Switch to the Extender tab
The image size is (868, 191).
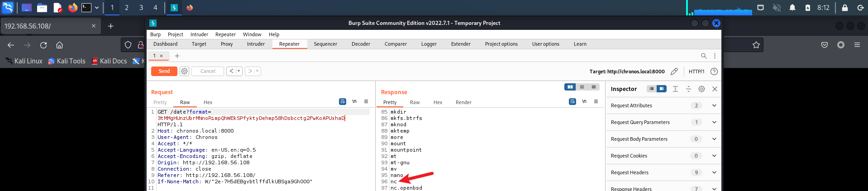coord(461,44)
